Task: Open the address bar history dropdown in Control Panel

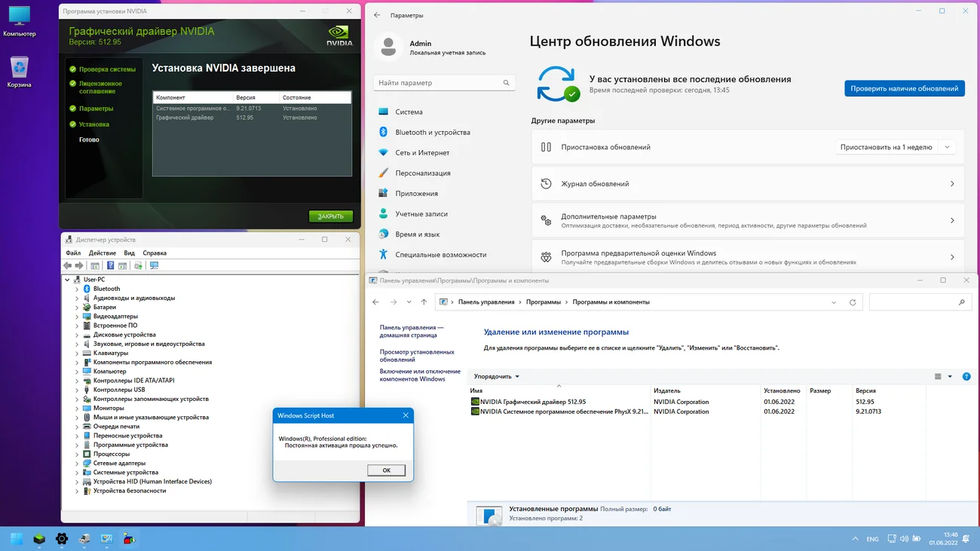Action: (x=834, y=302)
